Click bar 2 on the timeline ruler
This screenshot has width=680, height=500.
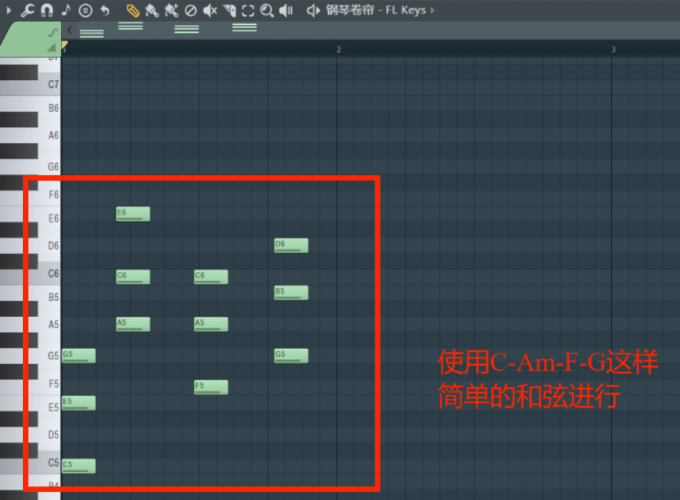(x=339, y=49)
